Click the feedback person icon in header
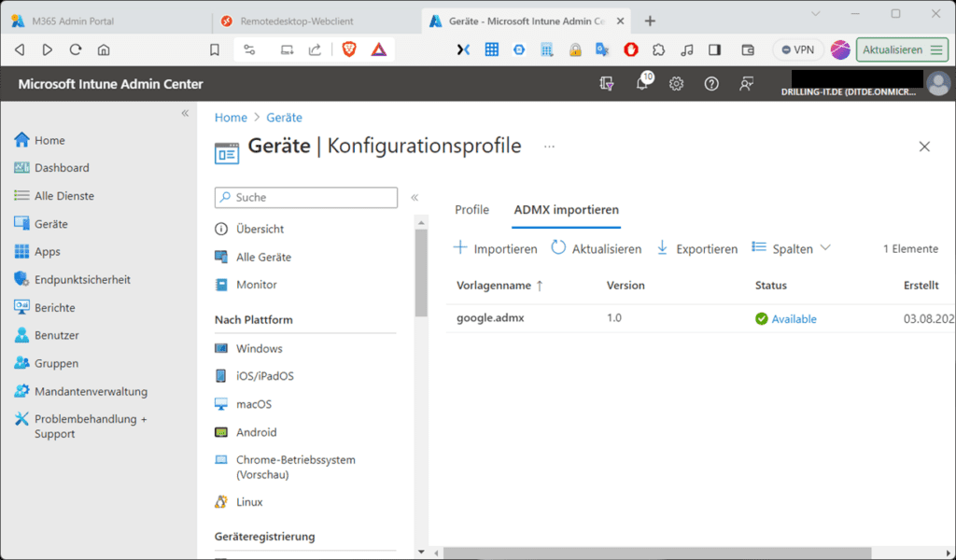 (x=746, y=84)
